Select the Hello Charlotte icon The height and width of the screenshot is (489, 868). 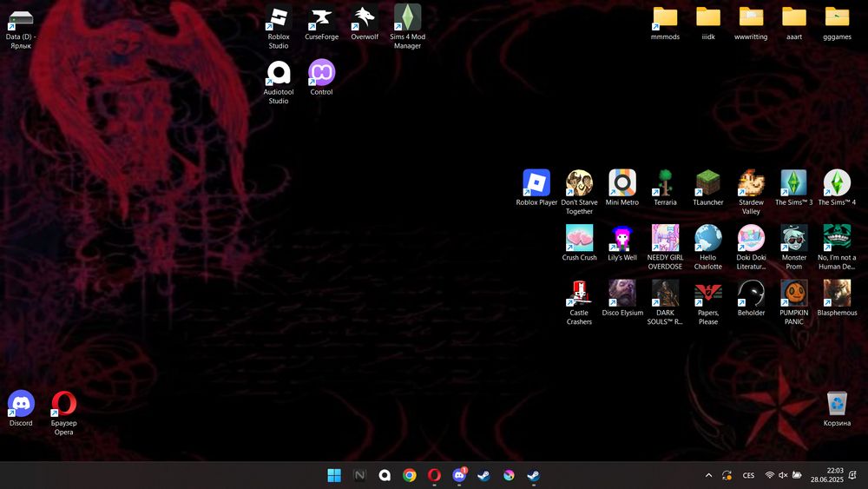[708, 248]
